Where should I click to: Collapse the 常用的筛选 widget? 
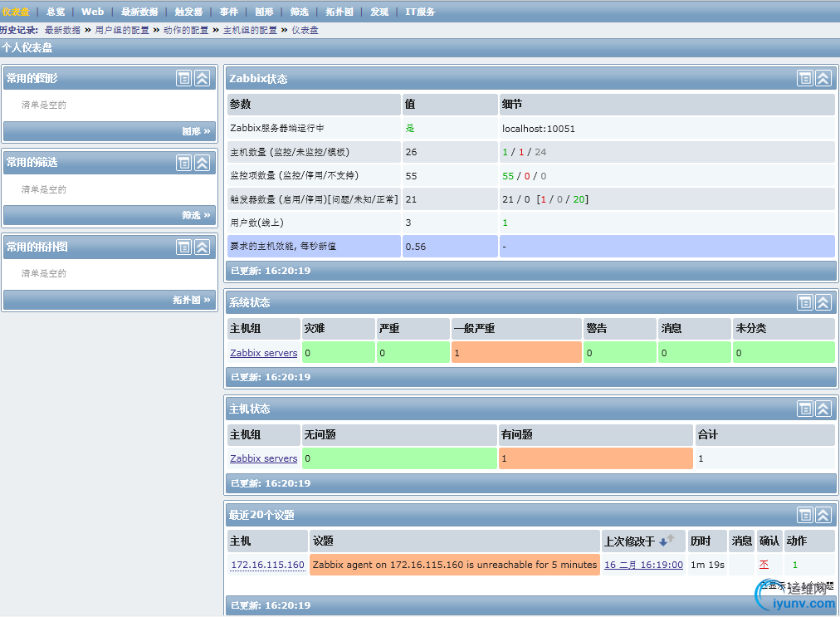click(202, 163)
